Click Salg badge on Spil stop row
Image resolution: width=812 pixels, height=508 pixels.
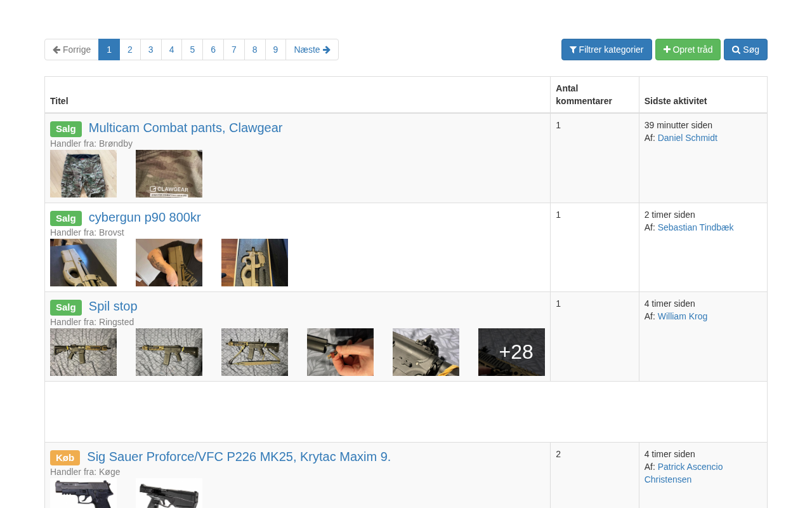click(x=66, y=307)
